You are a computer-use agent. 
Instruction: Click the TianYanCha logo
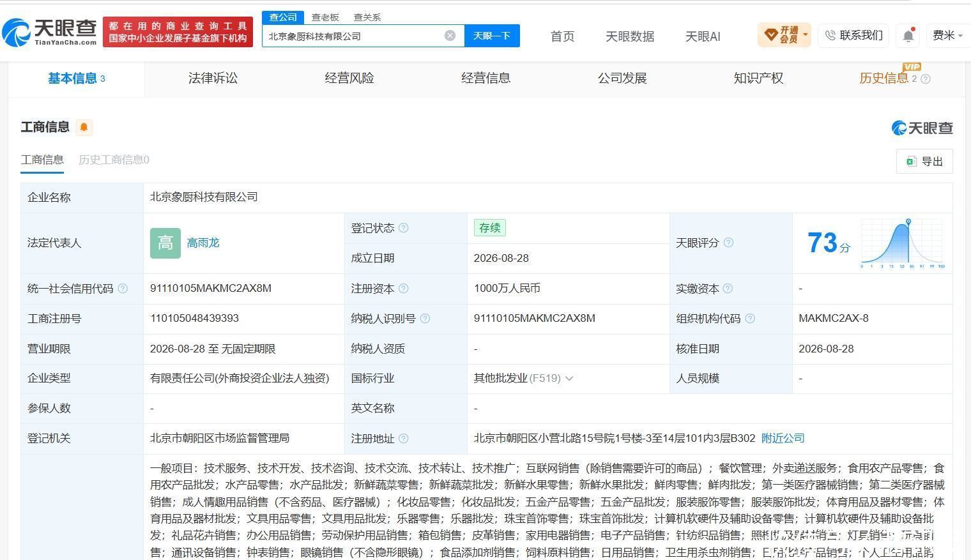pos(50,32)
